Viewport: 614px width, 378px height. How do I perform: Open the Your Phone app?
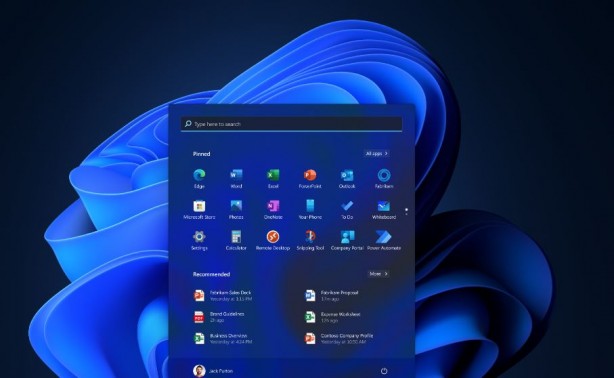pyautogui.click(x=310, y=210)
